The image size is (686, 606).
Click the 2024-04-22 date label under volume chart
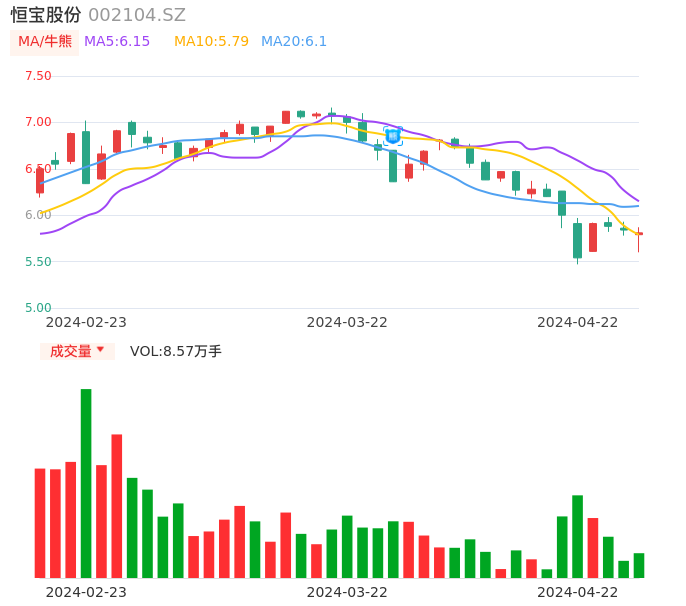coord(578,591)
